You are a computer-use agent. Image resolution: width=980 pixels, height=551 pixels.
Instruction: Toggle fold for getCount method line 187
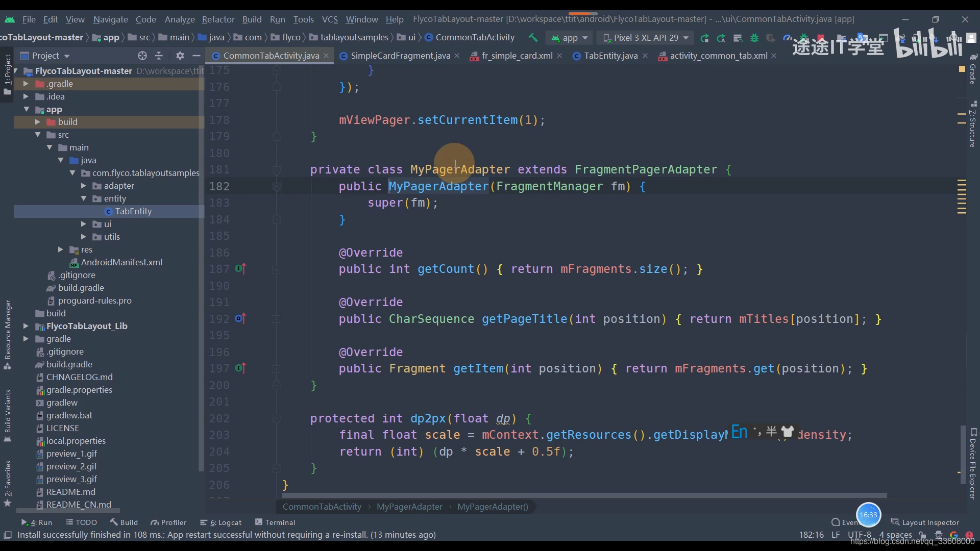[x=276, y=269]
